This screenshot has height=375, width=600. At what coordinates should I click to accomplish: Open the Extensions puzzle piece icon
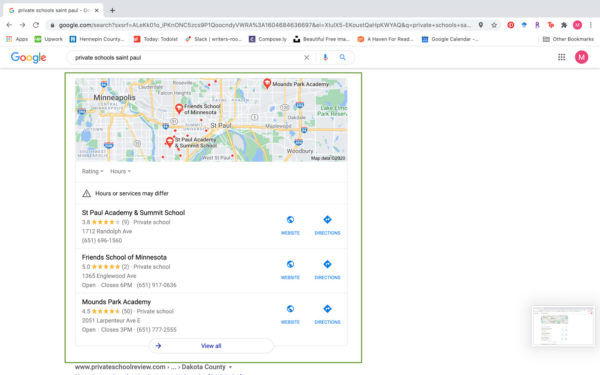click(564, 25)
